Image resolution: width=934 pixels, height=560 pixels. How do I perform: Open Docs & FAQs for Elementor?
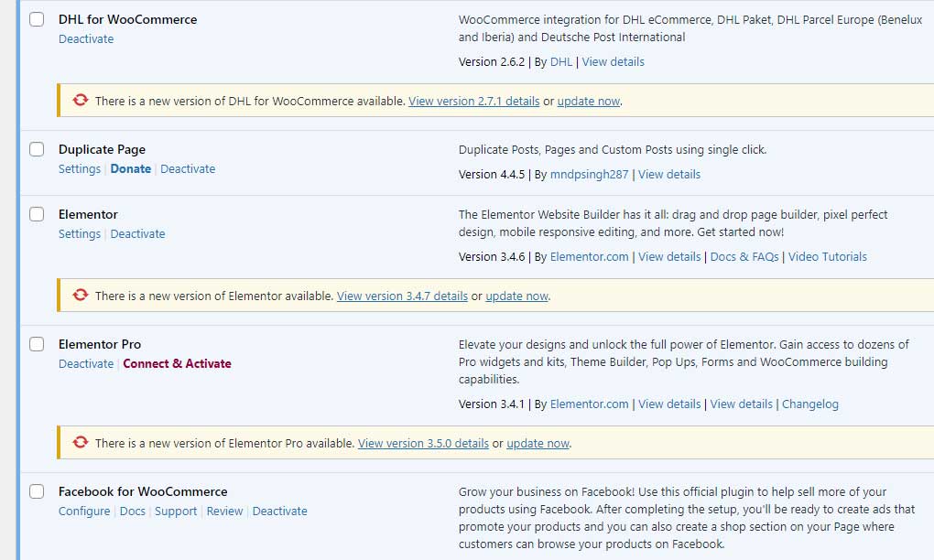pos(744,256)
